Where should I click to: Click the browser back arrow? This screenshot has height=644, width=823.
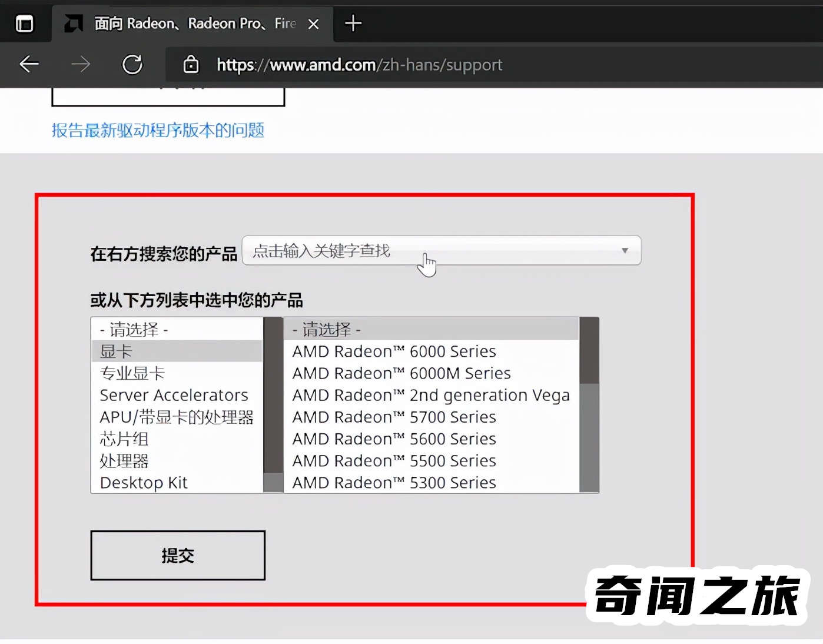(29, 64)
